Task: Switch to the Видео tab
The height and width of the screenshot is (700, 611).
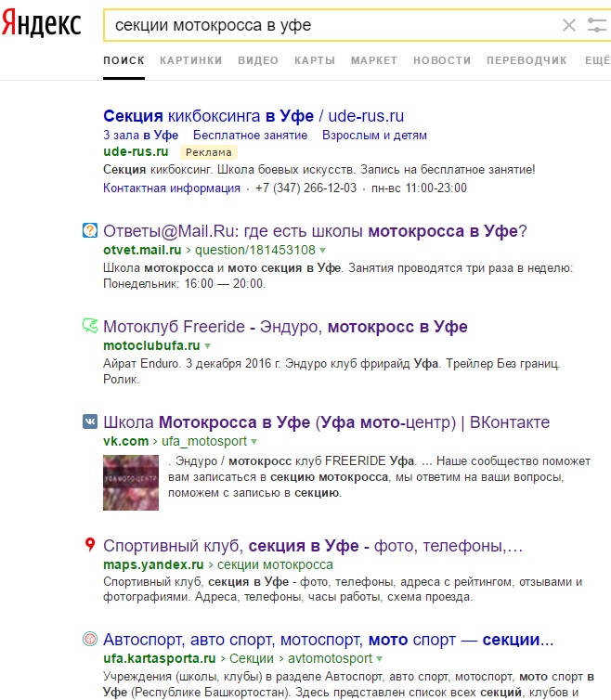Action: 258,60
